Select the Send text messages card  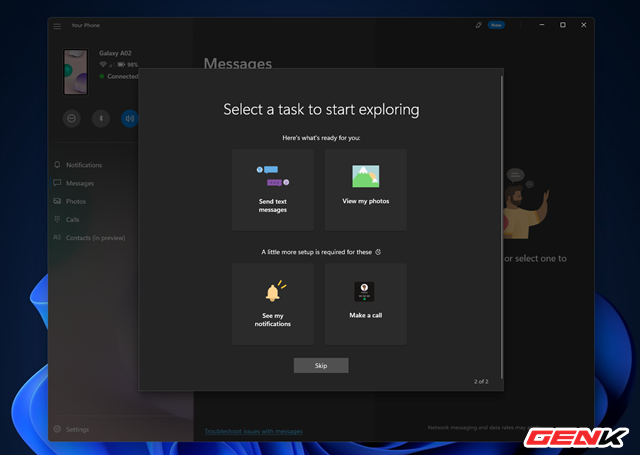click(273, 190)
